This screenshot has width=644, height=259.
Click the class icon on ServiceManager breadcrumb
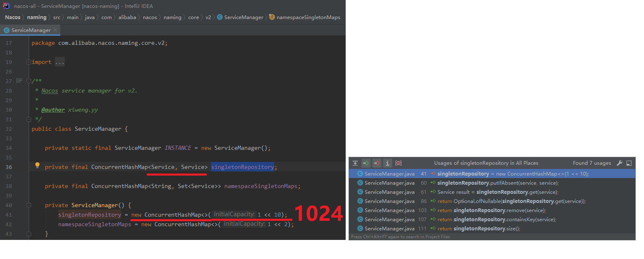pyautogui.click(x=219, y=17)
